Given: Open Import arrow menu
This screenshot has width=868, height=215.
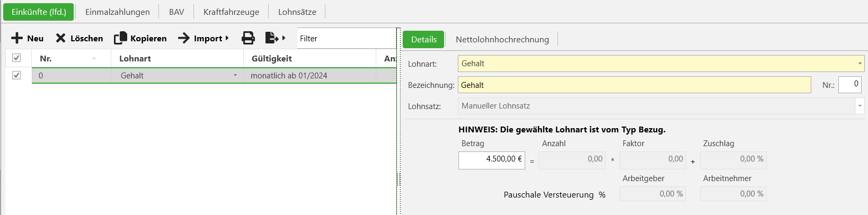Looking at the screenshot, I should coord(203,38).
